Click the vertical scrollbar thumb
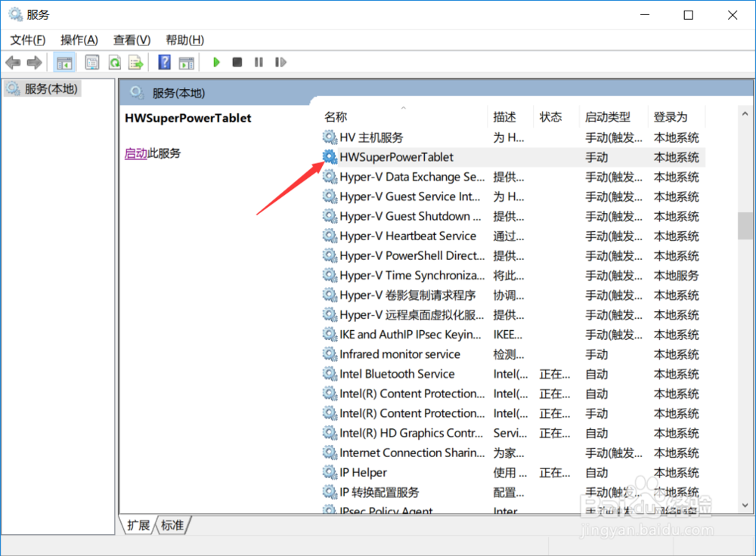This screenshot has width=756, height=556. tap(745, 225)
